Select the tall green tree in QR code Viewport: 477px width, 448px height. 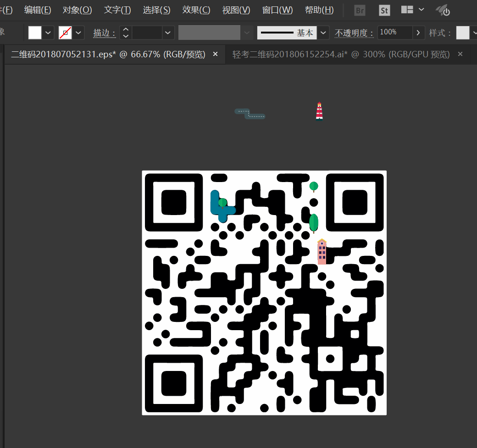tap(314, 223)
